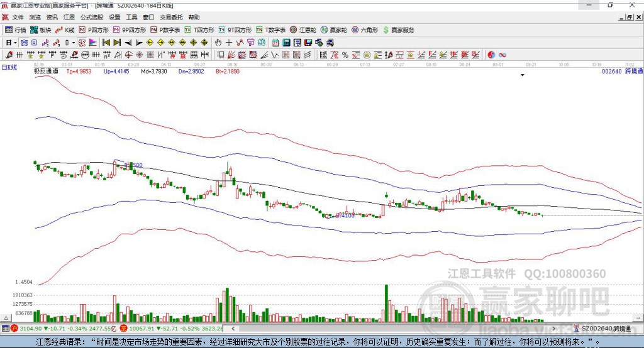Click the Bt=2.1890 value
644x348 pixels.
pos(228,72)
